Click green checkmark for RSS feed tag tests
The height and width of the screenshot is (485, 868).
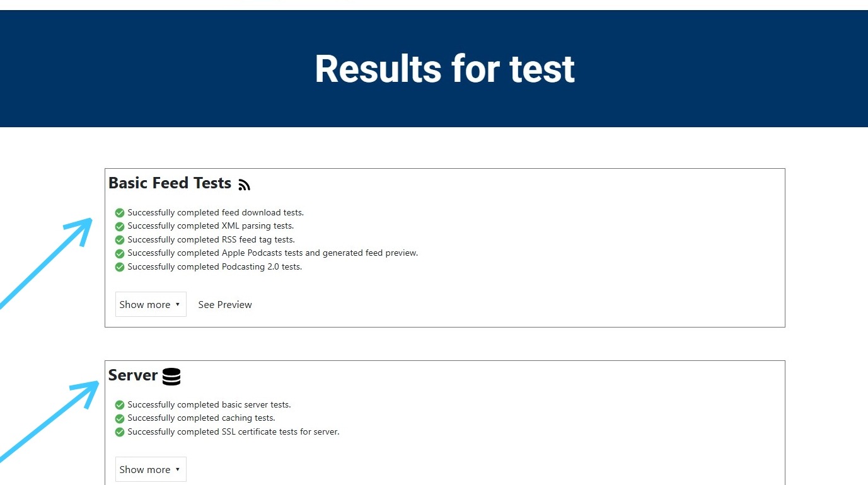point(120,240)
